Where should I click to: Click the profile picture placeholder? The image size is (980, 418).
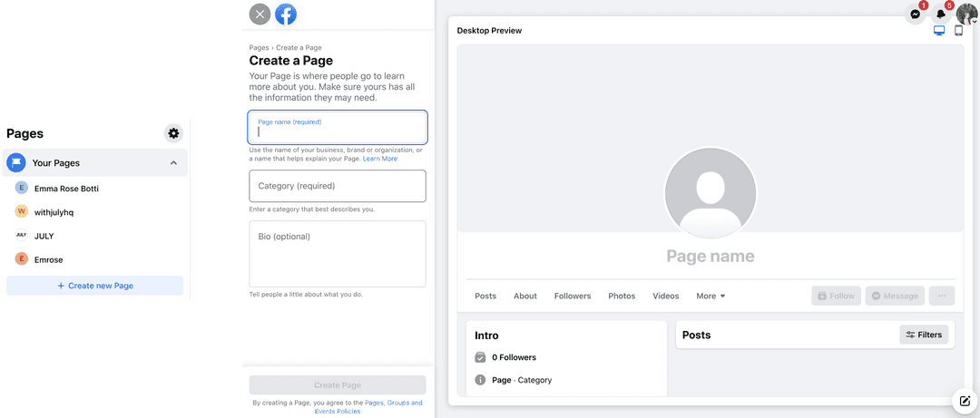[x=710, y=193]
